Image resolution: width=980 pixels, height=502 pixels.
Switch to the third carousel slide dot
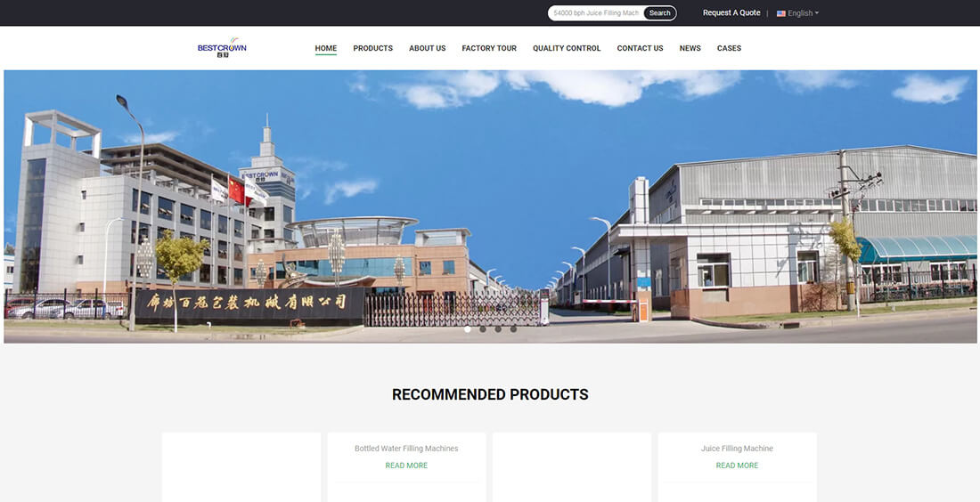(x=498, y=329)
